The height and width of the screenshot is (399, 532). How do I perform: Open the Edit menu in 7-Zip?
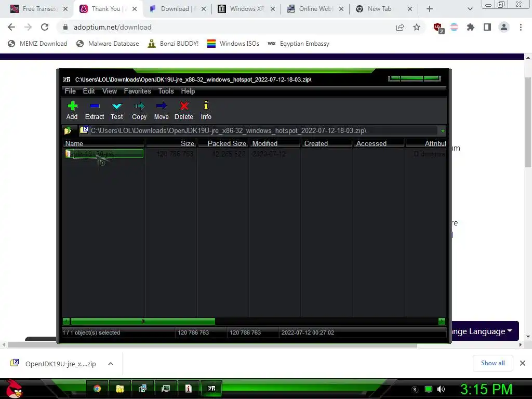click(x=89, y=91)
